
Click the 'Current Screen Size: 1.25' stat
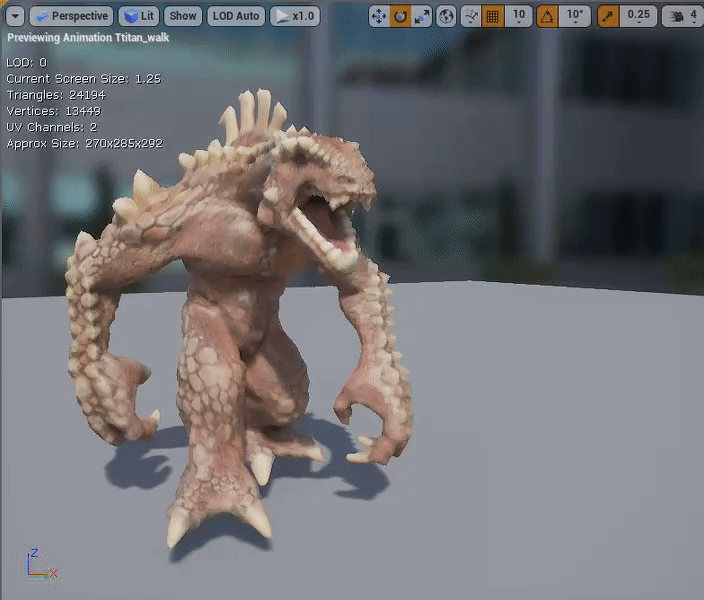[x=84, y=79]
